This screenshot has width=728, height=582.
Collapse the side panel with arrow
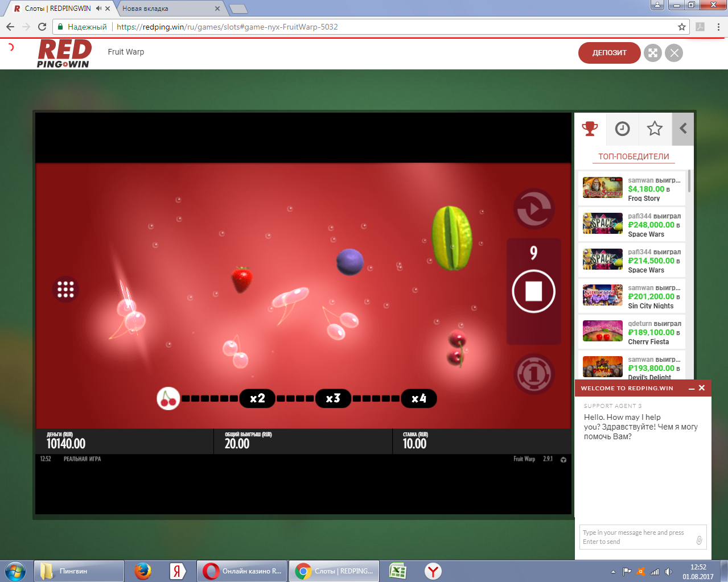tap(683, 129)
